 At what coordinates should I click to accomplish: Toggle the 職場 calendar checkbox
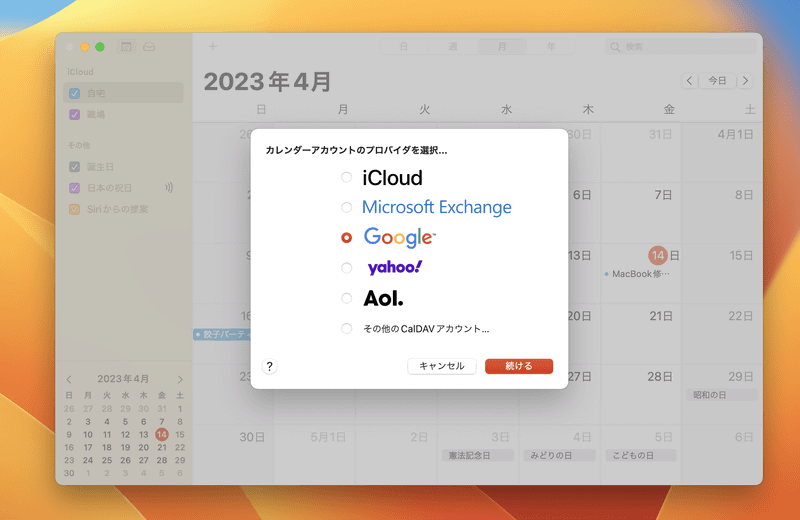(74, 114)
